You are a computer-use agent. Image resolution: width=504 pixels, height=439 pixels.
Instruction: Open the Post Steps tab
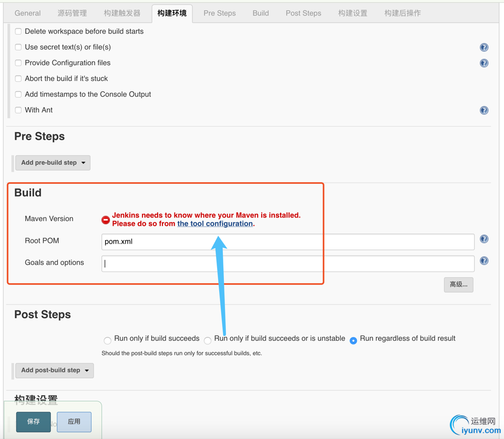303,13
